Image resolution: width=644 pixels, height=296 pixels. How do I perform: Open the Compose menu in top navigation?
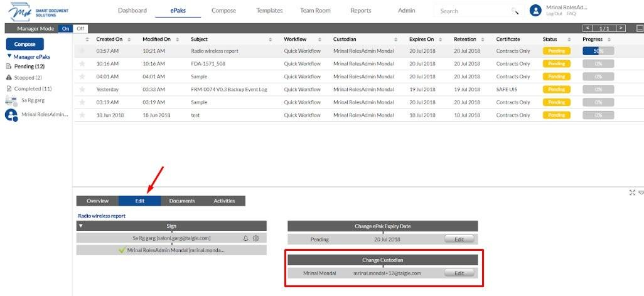(x=224, y=11)
